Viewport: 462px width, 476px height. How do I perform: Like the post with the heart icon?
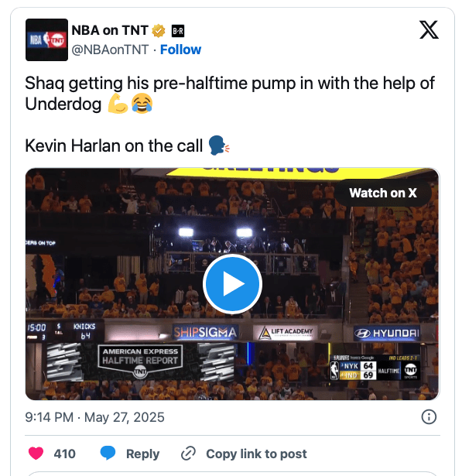click(x=36, y=454)
